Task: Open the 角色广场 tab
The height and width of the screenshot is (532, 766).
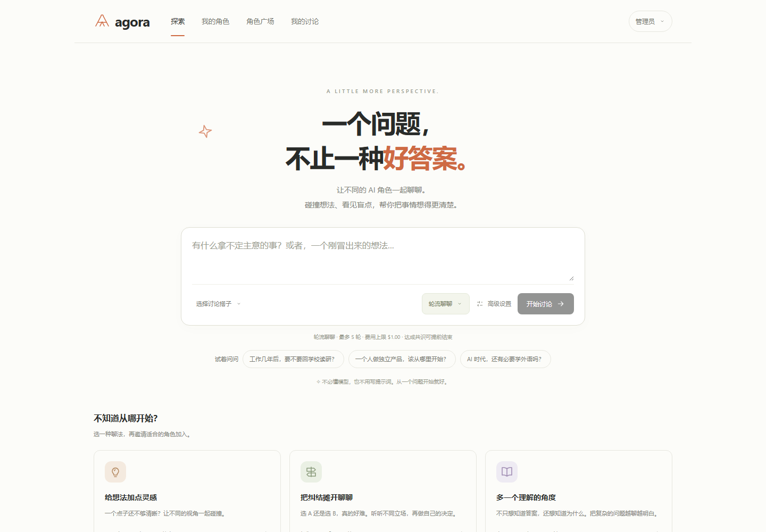Action: (x=260, y=21)
